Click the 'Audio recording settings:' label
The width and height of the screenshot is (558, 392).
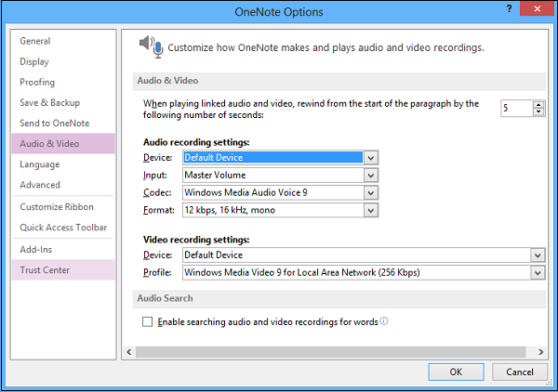[196, 142]
